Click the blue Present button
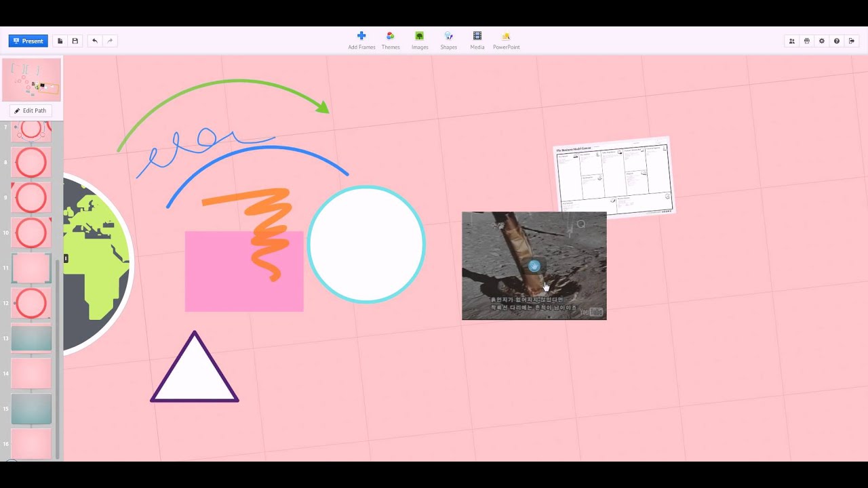 pyautogui.click(x=28, y=41)
